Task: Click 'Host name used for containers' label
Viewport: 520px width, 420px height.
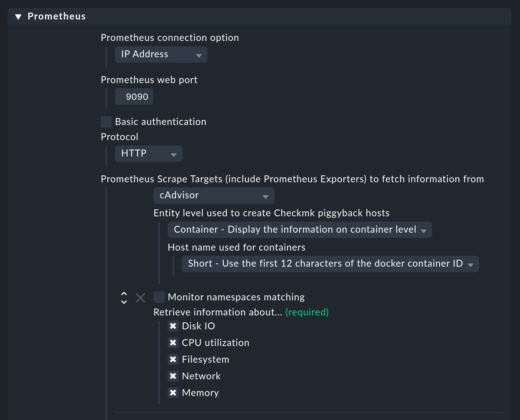Action: (236, 247)
